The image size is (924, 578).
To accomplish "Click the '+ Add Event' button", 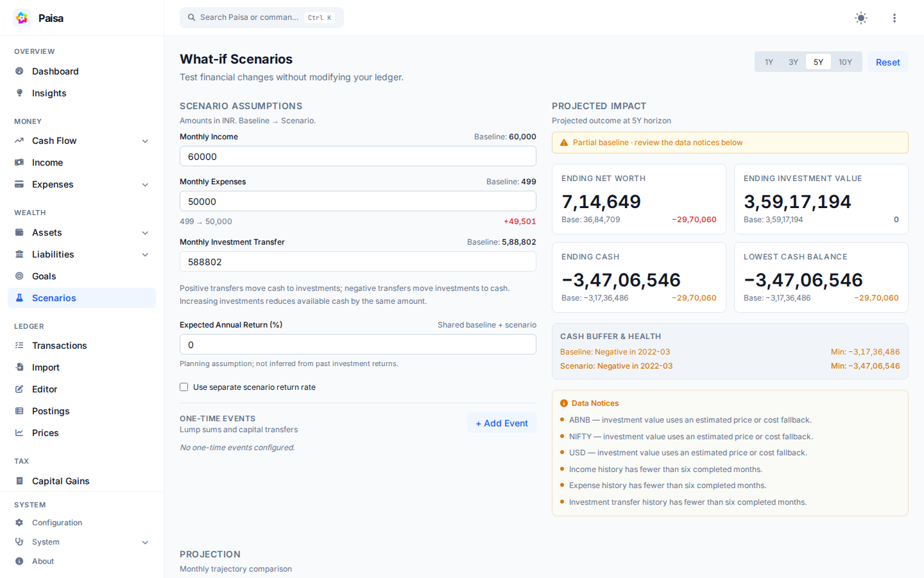I will click(x=502, y=423).
